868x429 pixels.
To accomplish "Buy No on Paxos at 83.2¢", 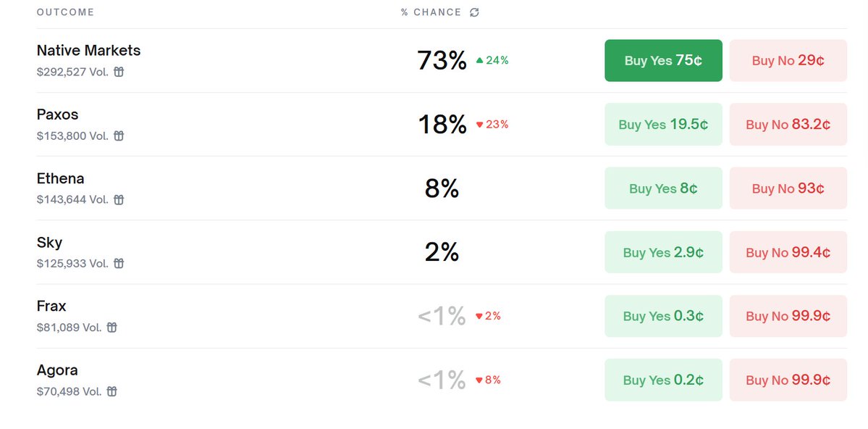I will tap(788, 124).
